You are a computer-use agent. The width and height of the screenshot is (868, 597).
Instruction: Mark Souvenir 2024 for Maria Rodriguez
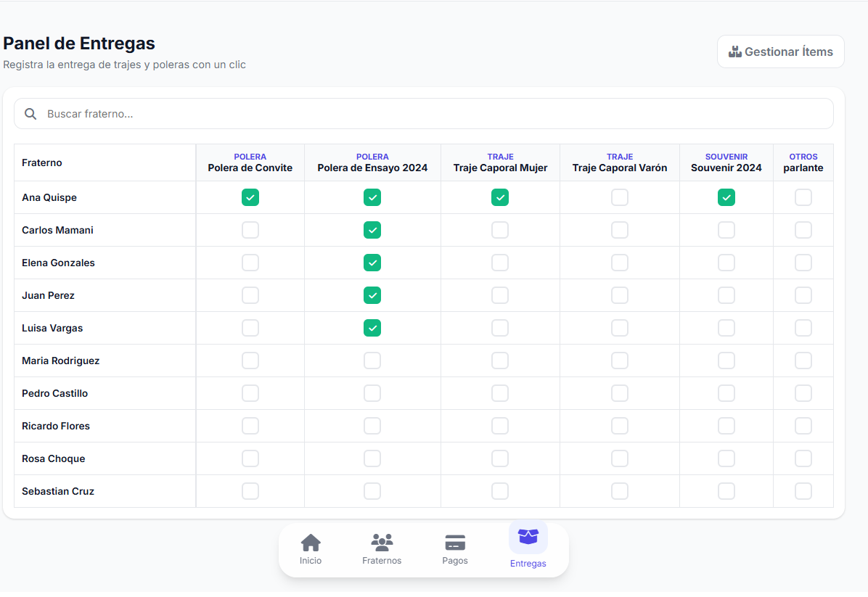click(726, 361)
